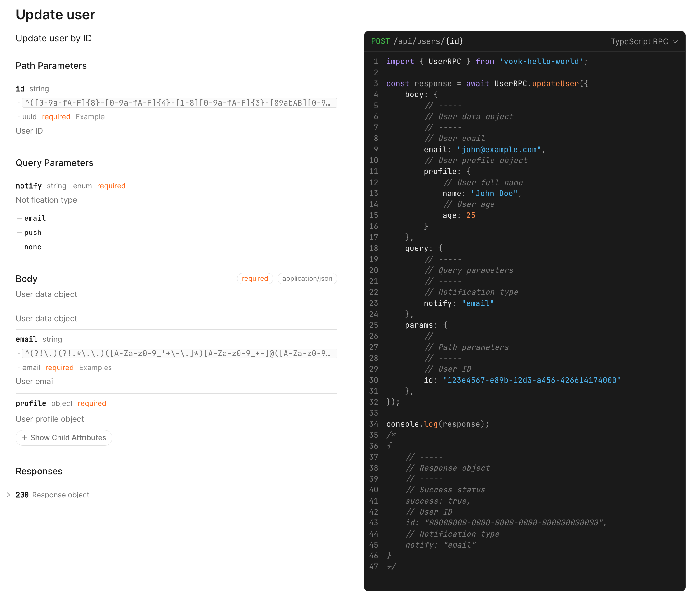
Task: Click the plus icon in Show Child Attributes
Action: [x=24, y=438]
